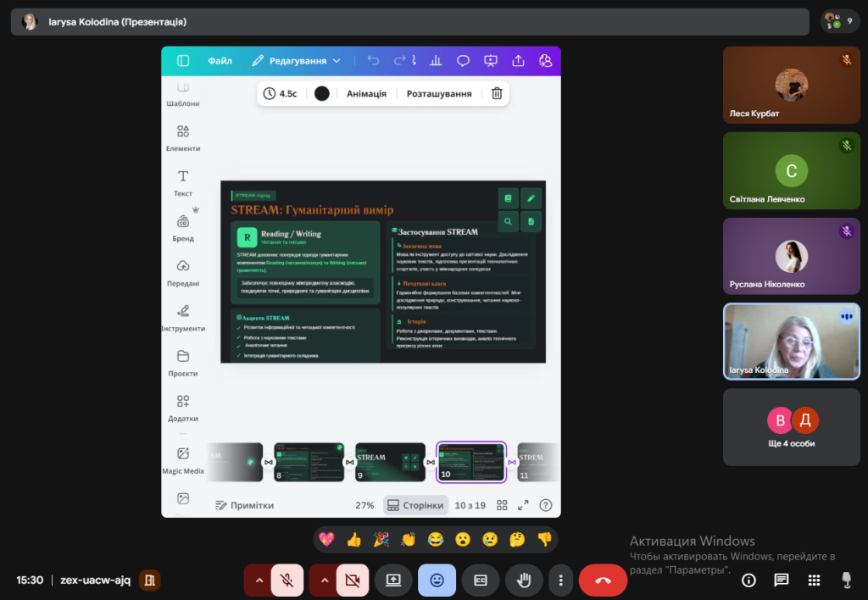This screenshot has height=600, width=868.
Task: Open meeting details info icon
Action: tap(748, 581)
